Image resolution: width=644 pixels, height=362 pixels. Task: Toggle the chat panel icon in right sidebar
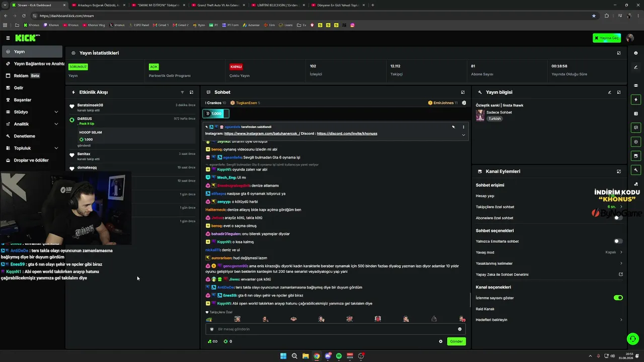(x=636, y=128)
